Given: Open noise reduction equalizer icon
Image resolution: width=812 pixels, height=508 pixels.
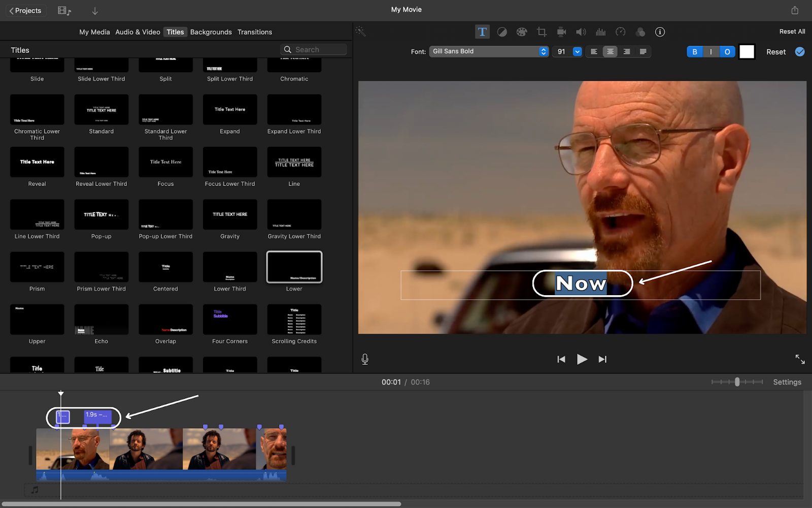Looking at the screenshot, I should (x=601, y=32).
